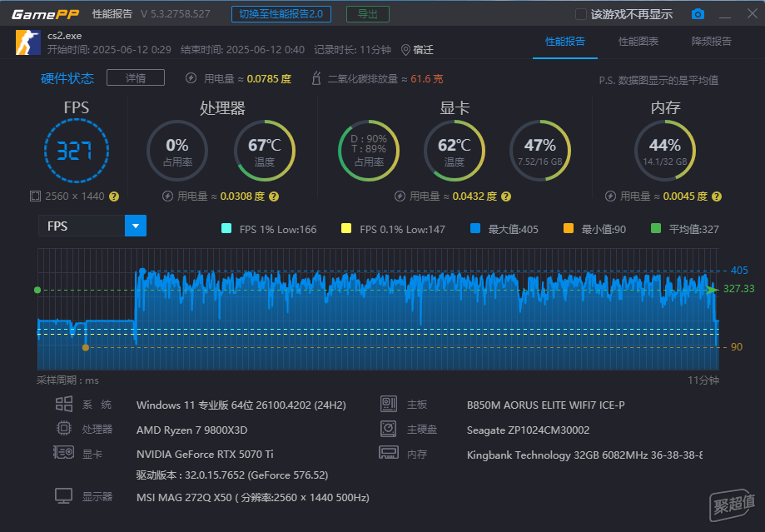
Task: Click the VRAM 47% usage gauge
Action: [540, 151]
